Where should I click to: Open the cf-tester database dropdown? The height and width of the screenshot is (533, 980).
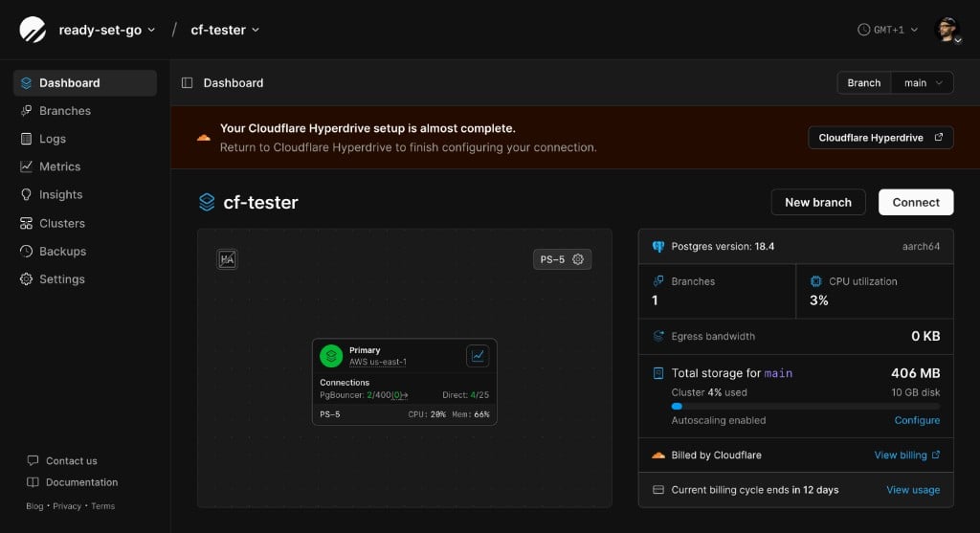tap(225, 30)
